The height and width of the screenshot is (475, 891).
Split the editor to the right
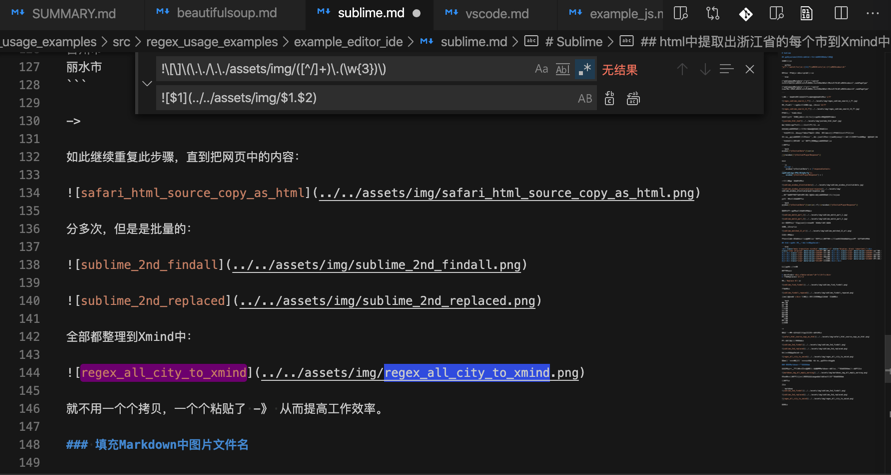[841, 13]
